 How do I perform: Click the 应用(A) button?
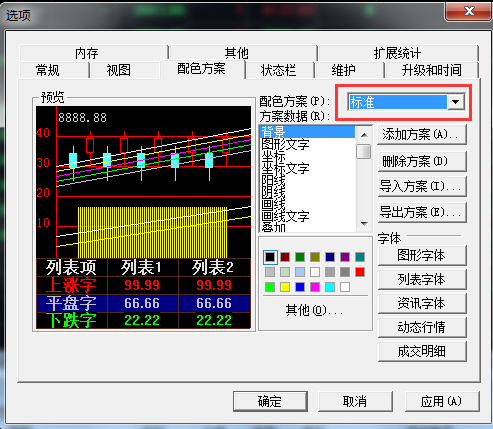click(x=442, y=402)
